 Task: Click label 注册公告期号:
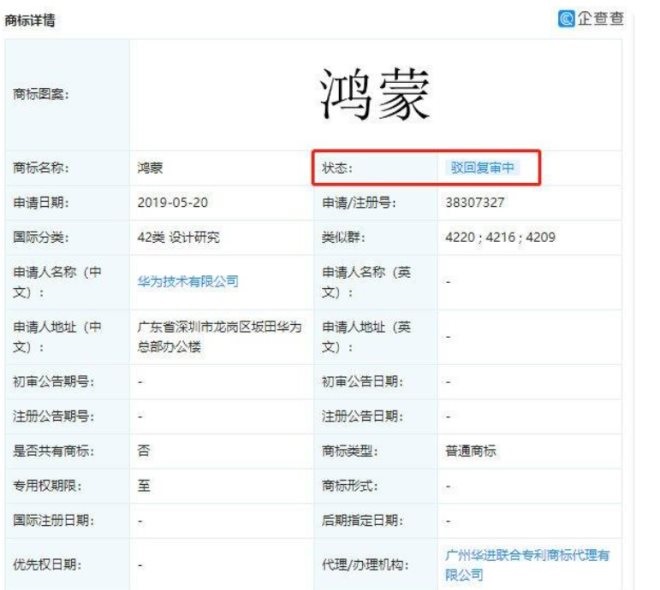tap(53, 417)
